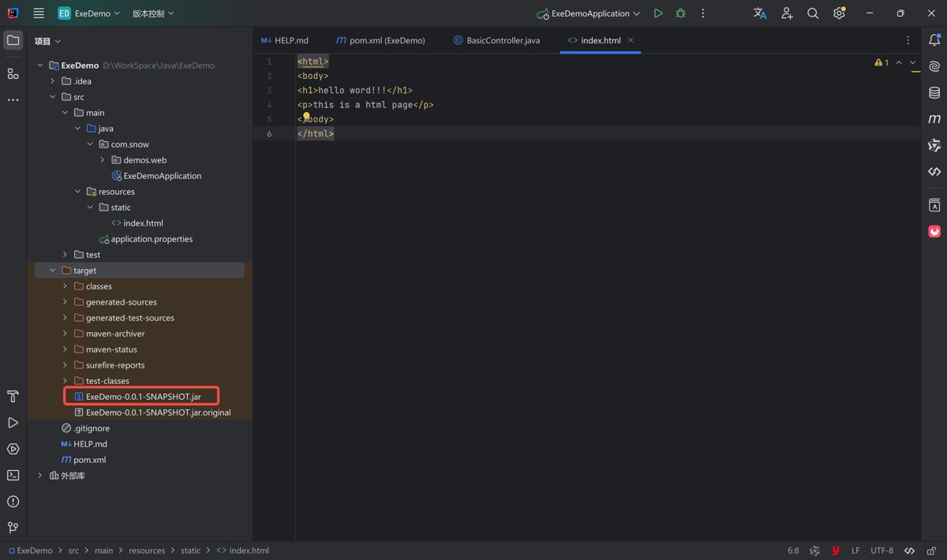Open the ExeDemoApplication run configuration dropdown
The image size is (947, 560).
[x=589, y=13]
